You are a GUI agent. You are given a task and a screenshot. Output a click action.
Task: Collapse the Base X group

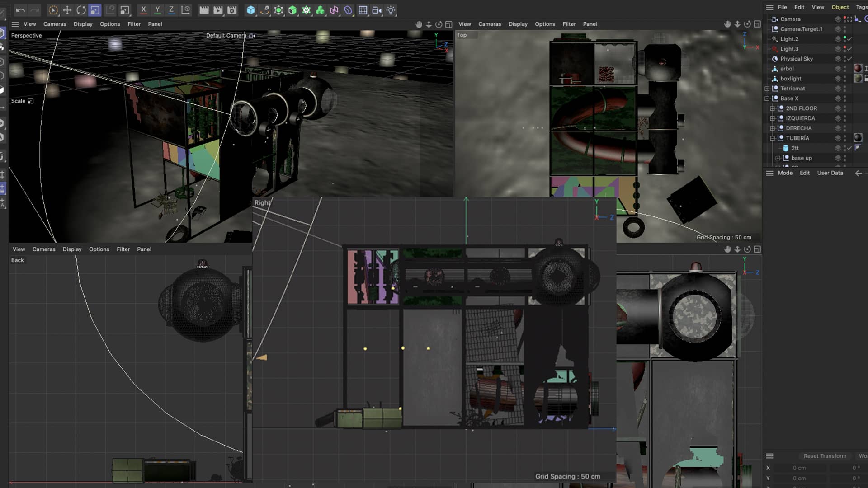point(767,99)
